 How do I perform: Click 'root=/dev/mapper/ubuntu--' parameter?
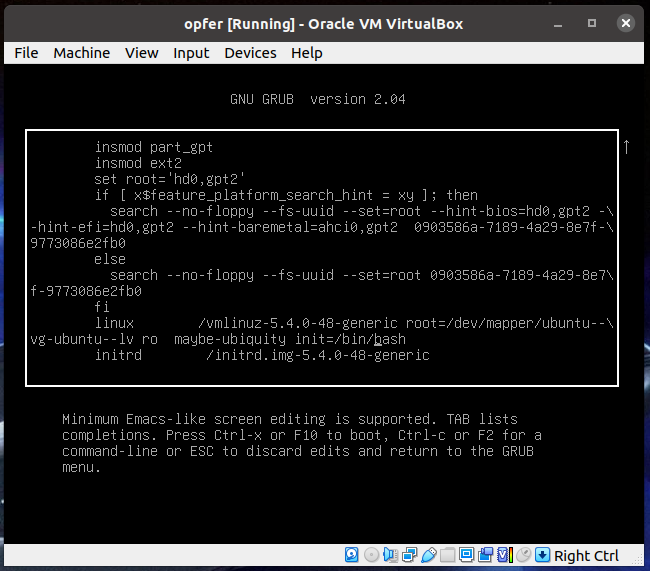[506, 323]
